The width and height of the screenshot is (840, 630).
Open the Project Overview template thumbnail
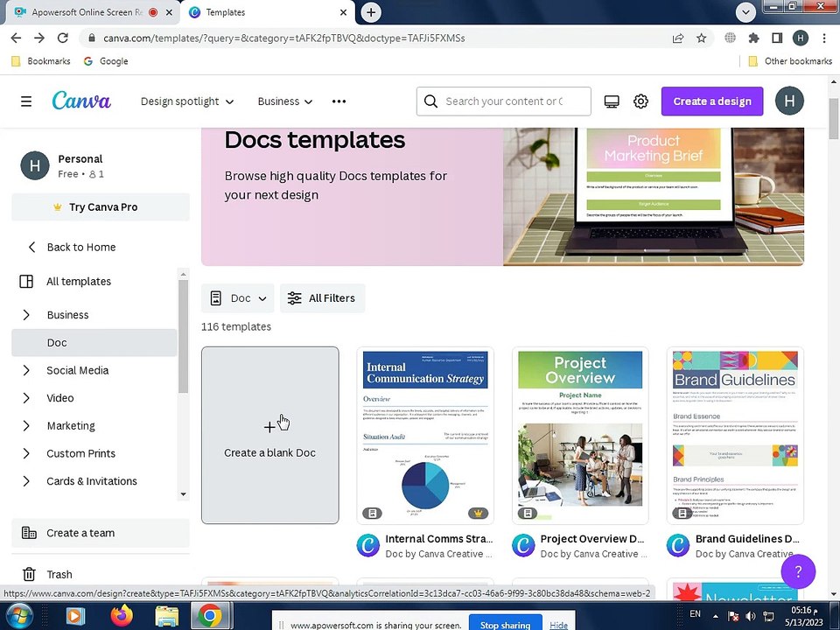pos(580,435)
